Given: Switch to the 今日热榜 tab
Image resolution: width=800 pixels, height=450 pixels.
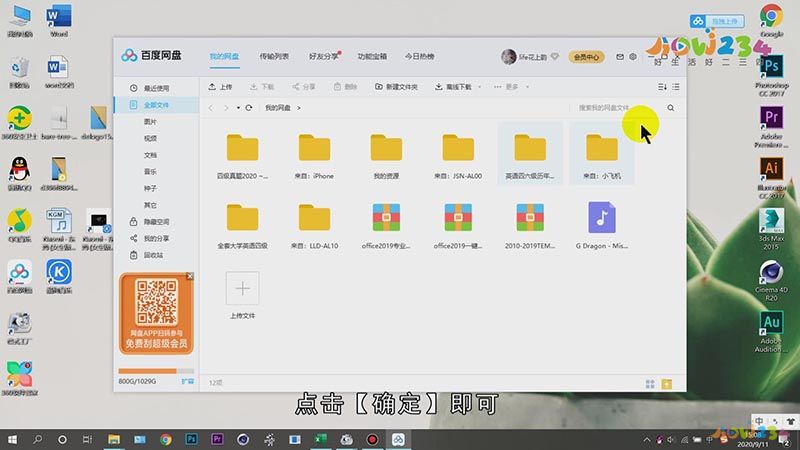Looking at the screenshot, I should 419,56.
